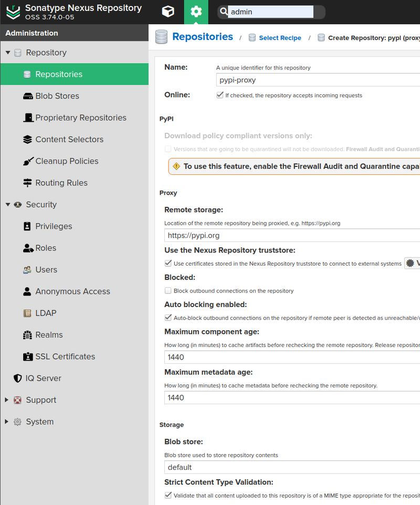Toggle Auto blocking enabled checkbox
Screen dimensions: 420x505
pos(168,318)
